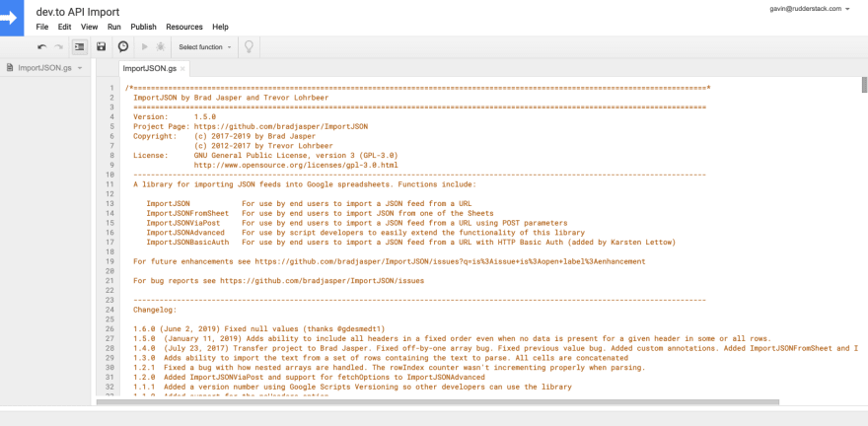
Task: Open the Publish menu
Action: [x=143, y=27]
